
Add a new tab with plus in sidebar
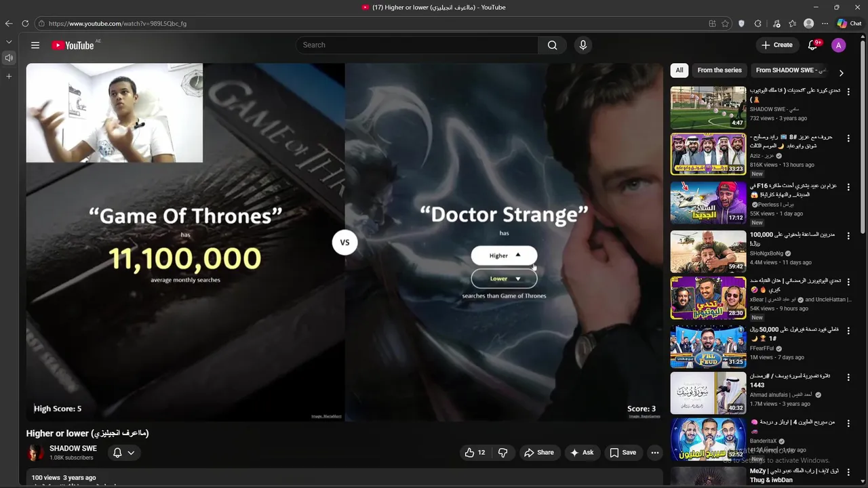point(9,76)
